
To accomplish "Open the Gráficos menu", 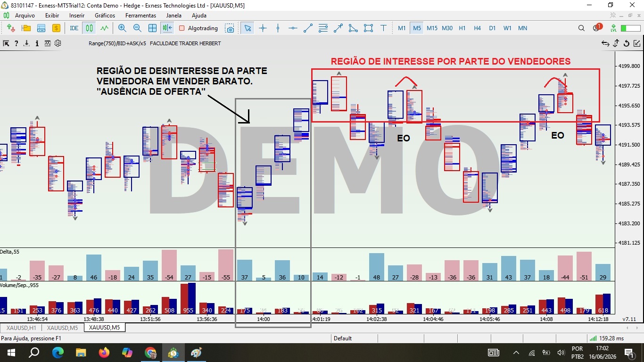I will [x=105, y=16].
